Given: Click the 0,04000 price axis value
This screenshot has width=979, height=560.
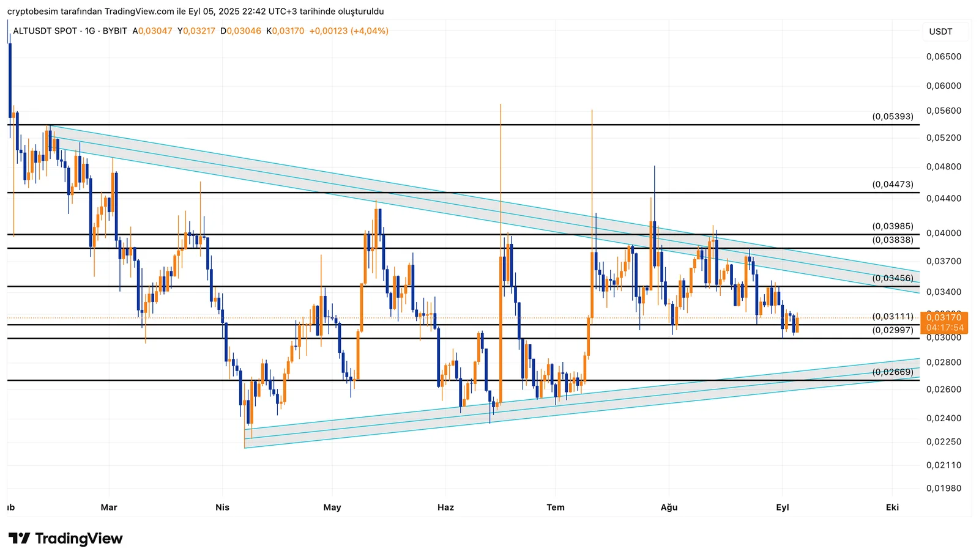Looking at the screenshot, I should (944, 233).
